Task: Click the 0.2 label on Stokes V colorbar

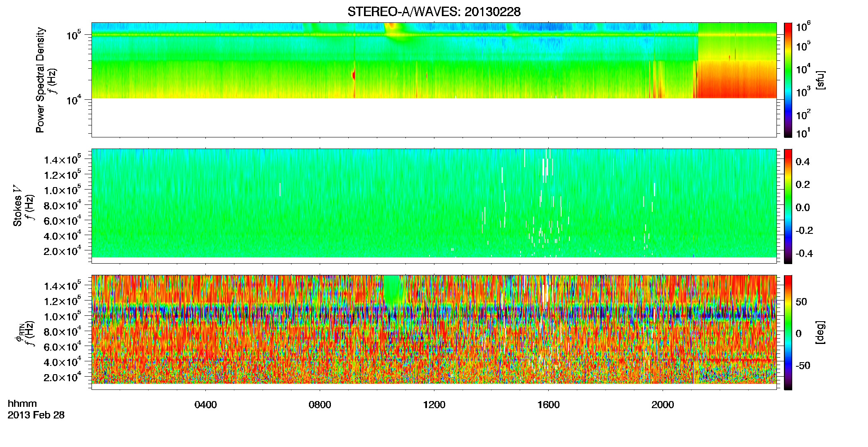Action: coord(803,185)
